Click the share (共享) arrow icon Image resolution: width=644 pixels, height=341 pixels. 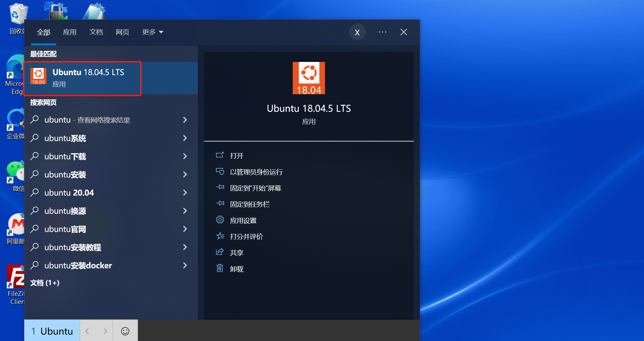coord(220,252)
